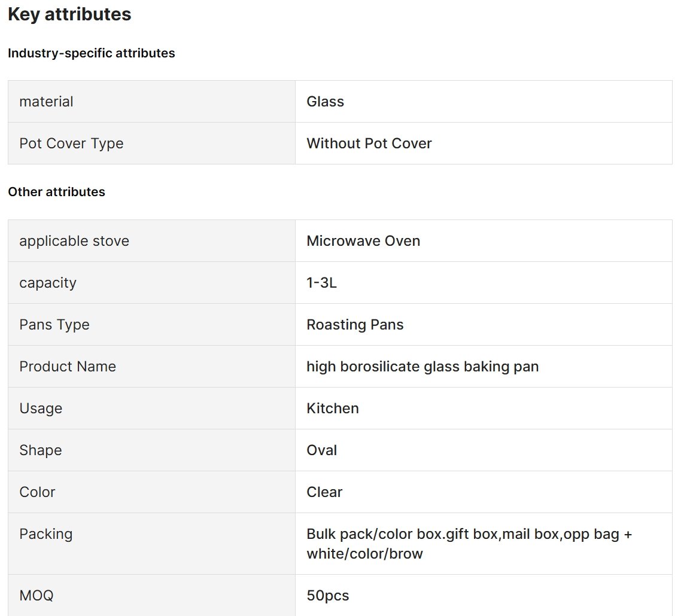Select the Roasting Pans value
693x616 pixels.
(x=355, y=325)
